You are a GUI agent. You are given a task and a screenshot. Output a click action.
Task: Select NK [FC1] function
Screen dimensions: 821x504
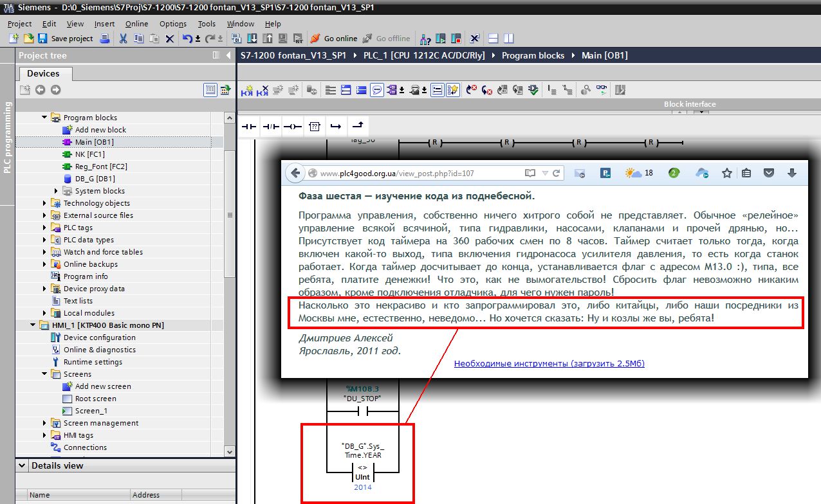click(x=89, y=154)
